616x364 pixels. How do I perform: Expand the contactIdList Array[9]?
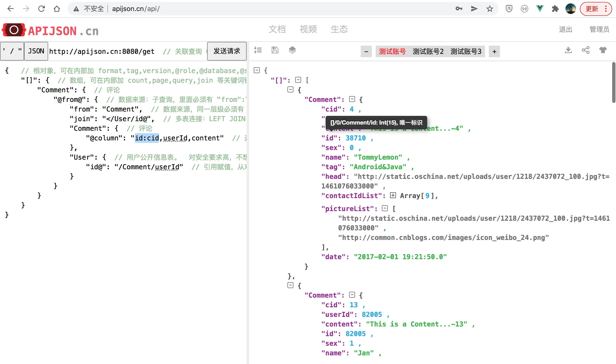click(x=393, y=195)
